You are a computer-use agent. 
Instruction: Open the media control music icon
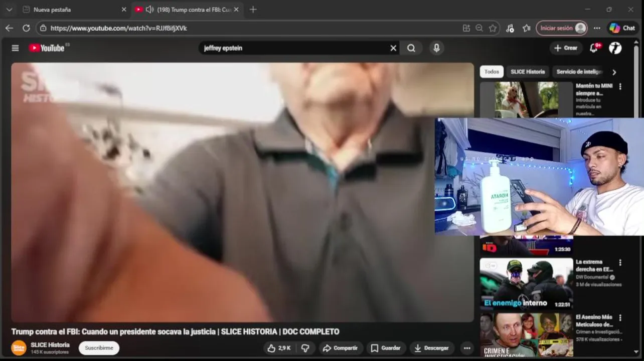[x=510, y=29]
